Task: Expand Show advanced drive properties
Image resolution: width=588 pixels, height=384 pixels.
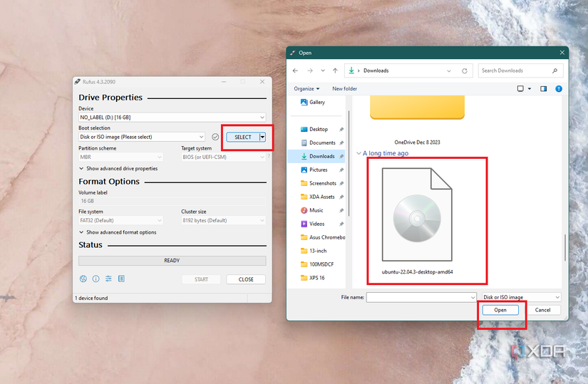Action: pyautogui.click(x=118, y=169)
